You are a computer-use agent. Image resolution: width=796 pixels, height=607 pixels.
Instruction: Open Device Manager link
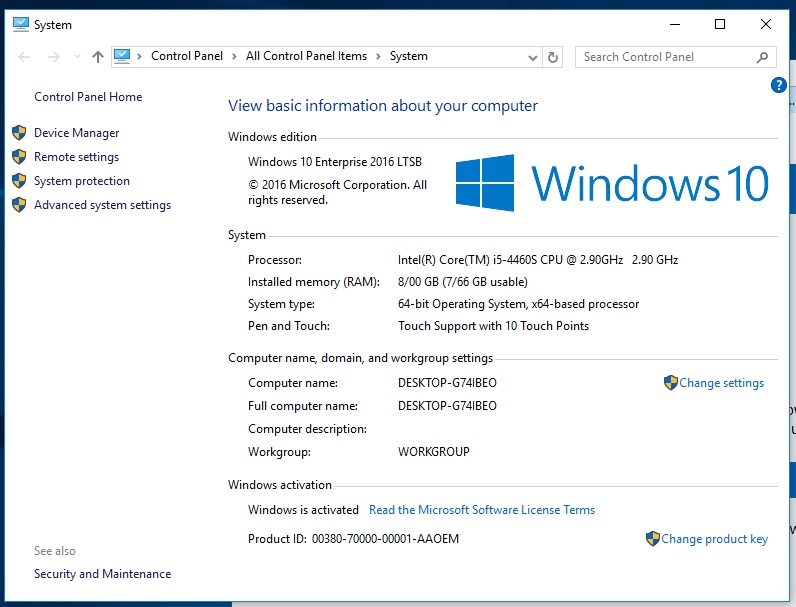tap(77, 133)
